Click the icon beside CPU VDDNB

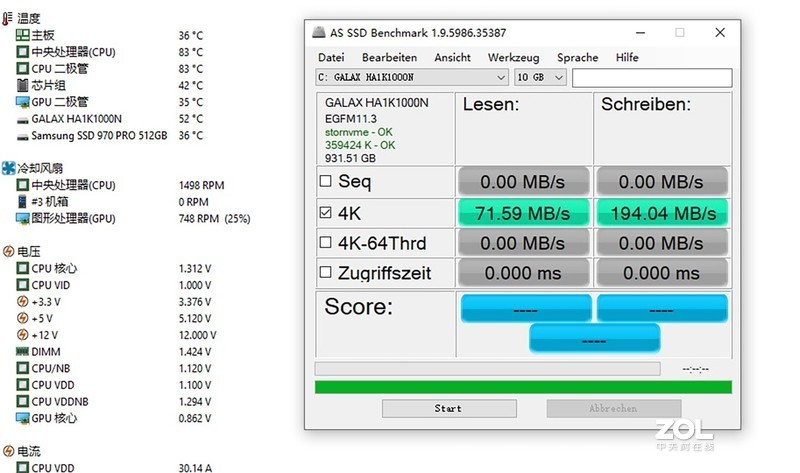(22, 401)
